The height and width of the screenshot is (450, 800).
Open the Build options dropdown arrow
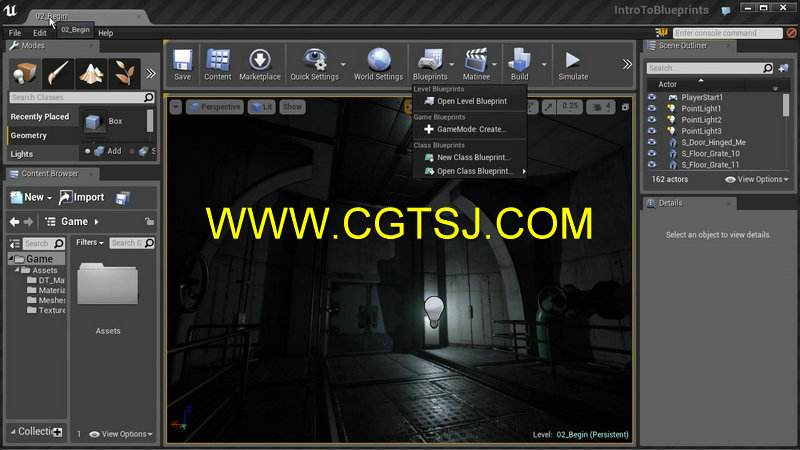point(544,64)
